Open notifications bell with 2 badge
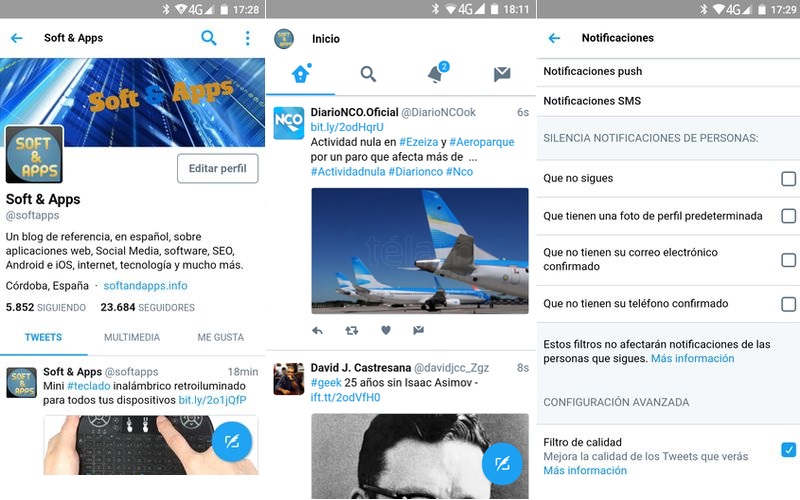The width and height of the screenshot is (800, 500). 436,73
